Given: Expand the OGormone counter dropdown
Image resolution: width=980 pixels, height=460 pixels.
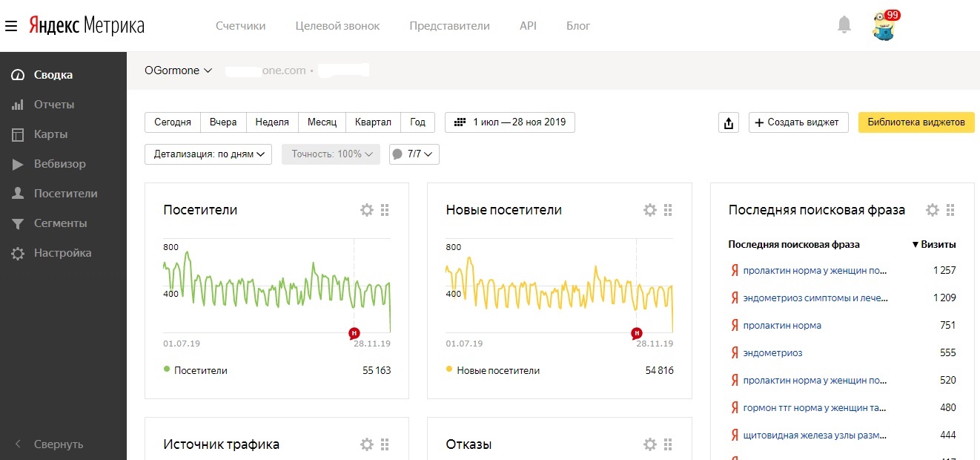Looking at the screenshot, I should [x=179, y=70].
